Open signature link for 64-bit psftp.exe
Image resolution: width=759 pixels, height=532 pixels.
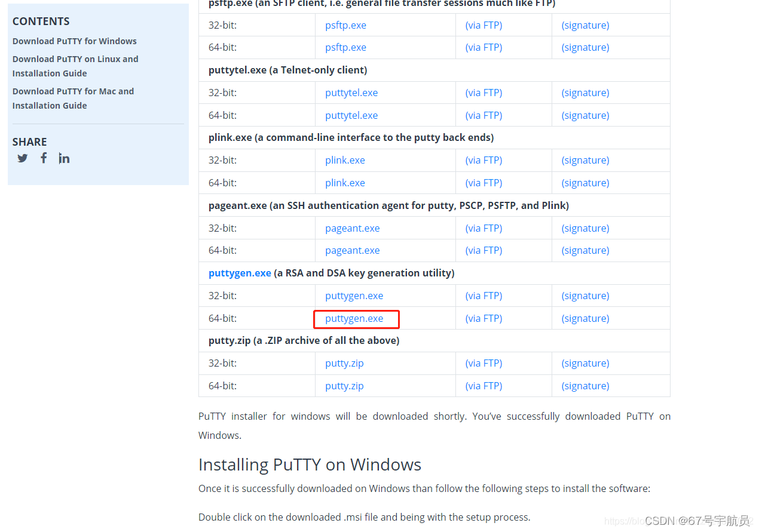point(585,47)
